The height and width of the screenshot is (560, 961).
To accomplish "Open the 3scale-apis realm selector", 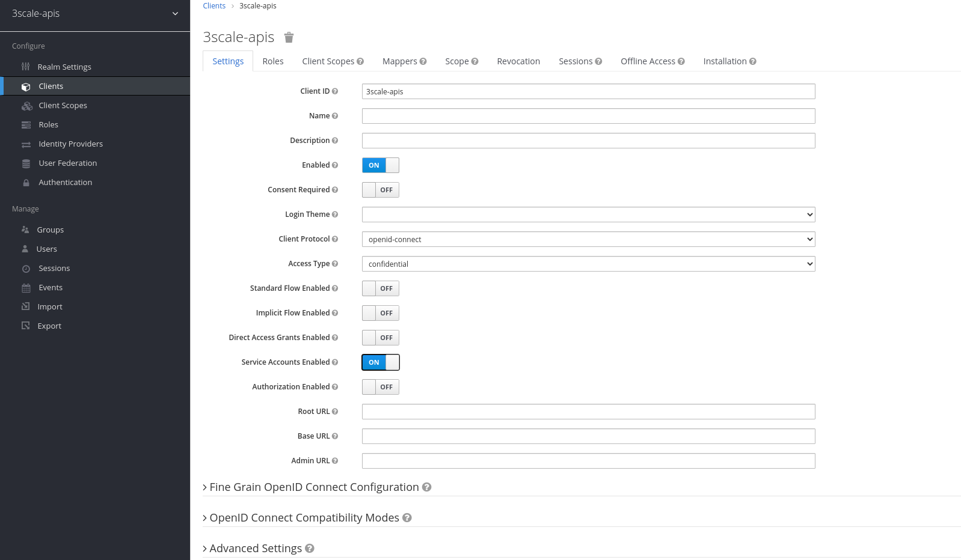I will pyautogui.click(x=95, y=13).
